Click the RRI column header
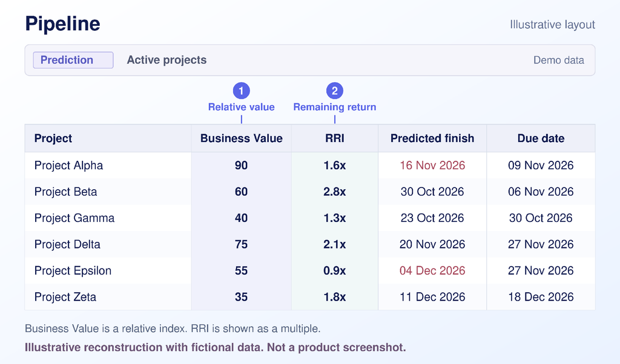This screenshot has height=364, width=620. click(334, 138)
